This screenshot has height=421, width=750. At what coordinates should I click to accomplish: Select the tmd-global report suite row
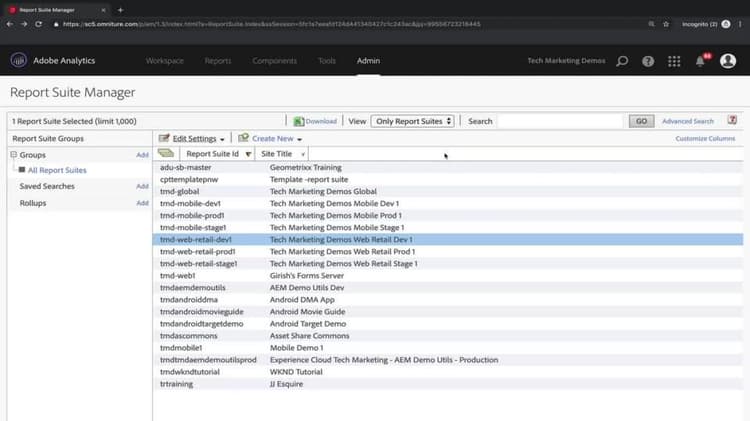[x=180, y=191]
